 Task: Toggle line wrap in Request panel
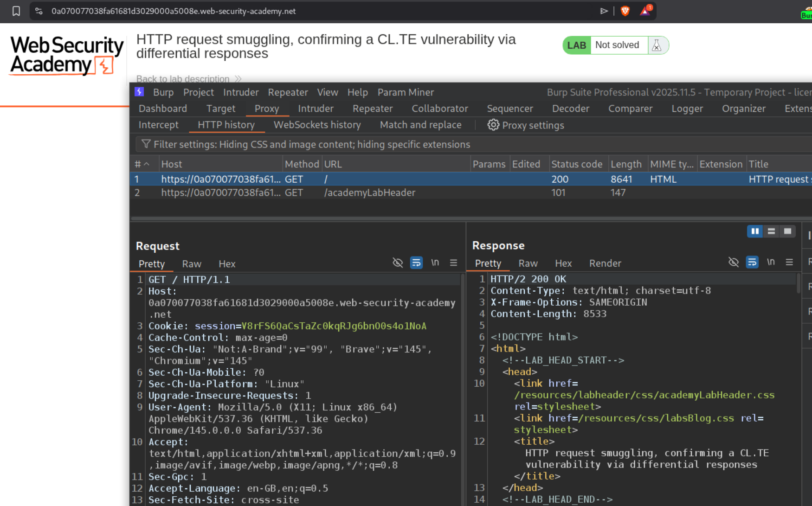416,263
